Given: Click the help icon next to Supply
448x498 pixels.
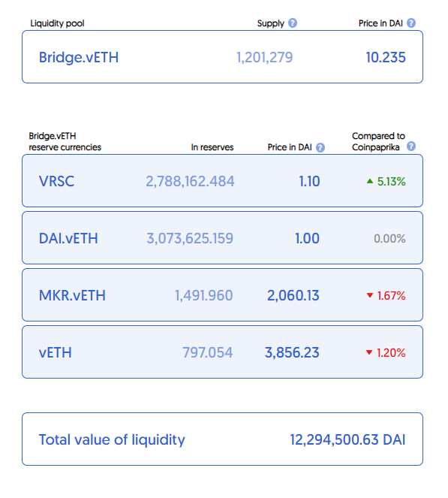Looking at the screenshot, I should [293, 23].
